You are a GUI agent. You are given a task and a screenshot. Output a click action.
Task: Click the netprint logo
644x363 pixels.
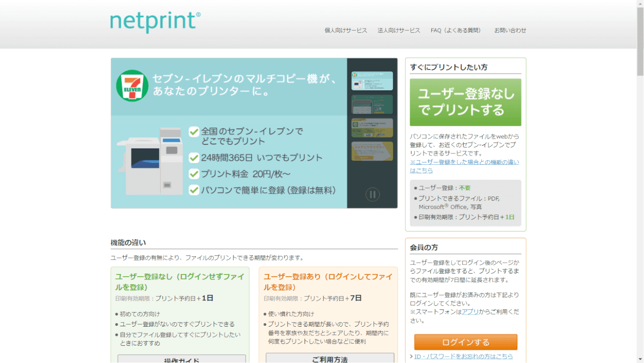[155, 22]
